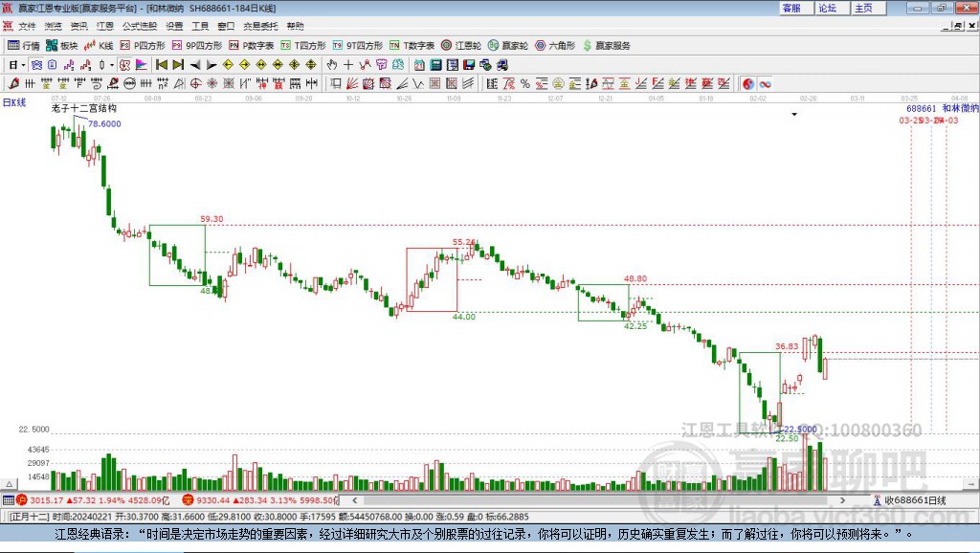Click the save diskette icon
Screen dimensions: 980x553
(x=469, y=65)
